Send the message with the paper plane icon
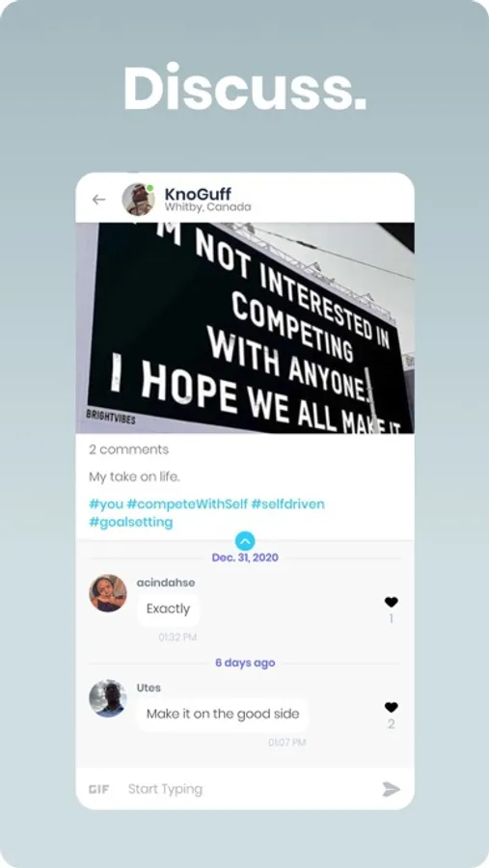 click(x=391, y=789)
